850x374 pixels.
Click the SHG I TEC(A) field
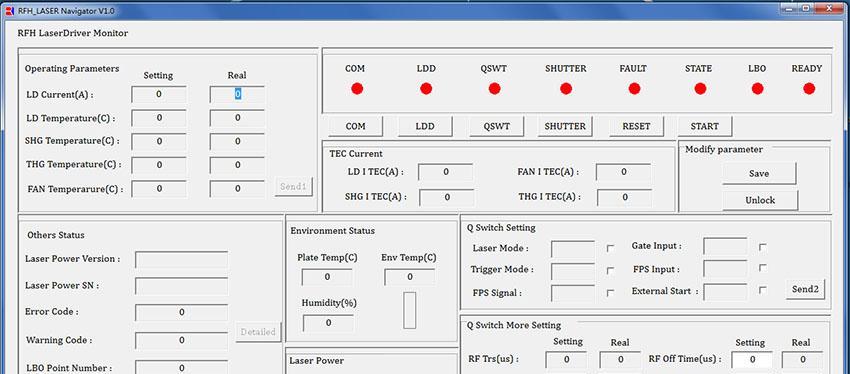(447, 197)
